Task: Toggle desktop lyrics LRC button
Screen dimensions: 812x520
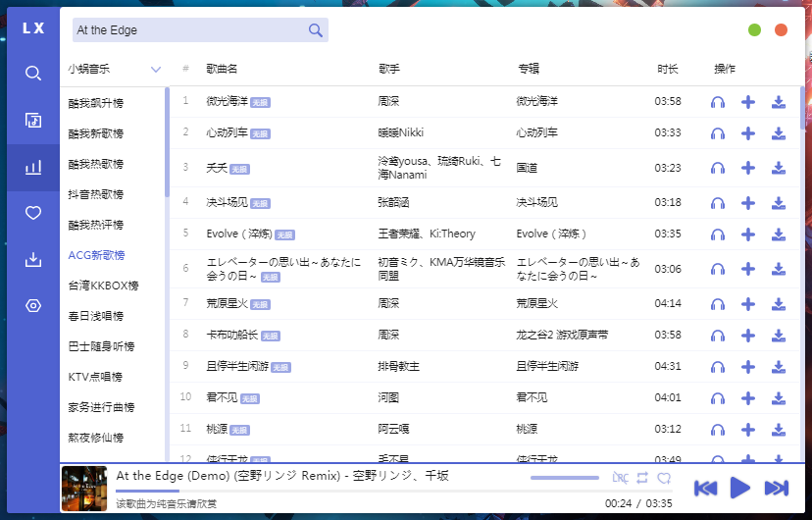Action: point(621,478)
